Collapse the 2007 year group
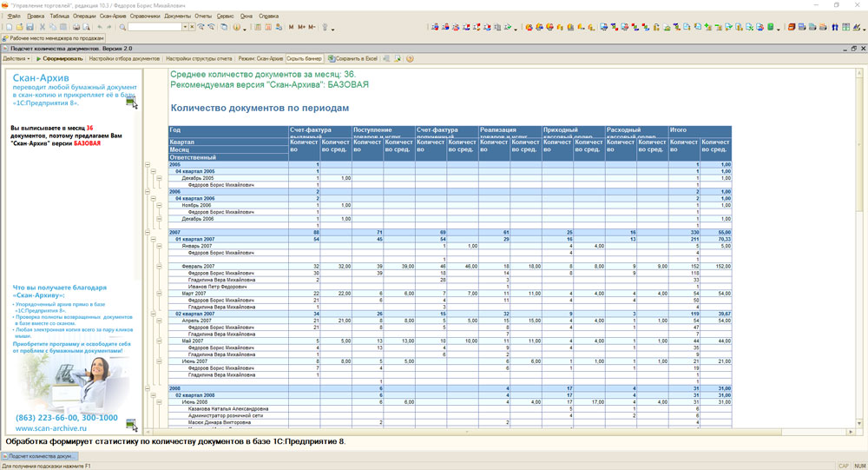This screenshot has height=470, width=868. point(148,232)
